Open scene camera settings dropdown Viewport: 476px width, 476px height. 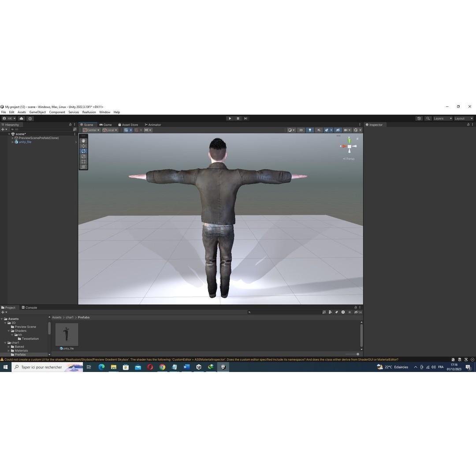pyautogui.click(x=347, y=130)
